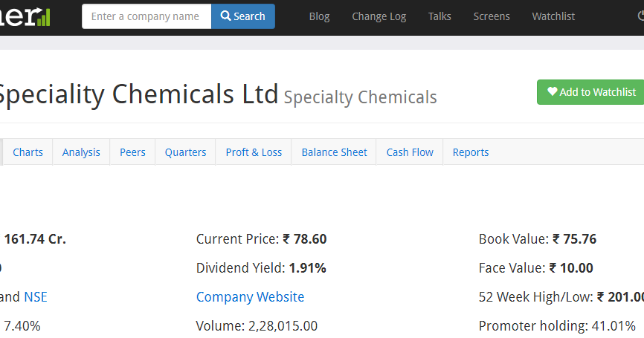Go to Change Log in navbar
The height and width of the screenshot is (338, 644).
[x=379, y=16]
